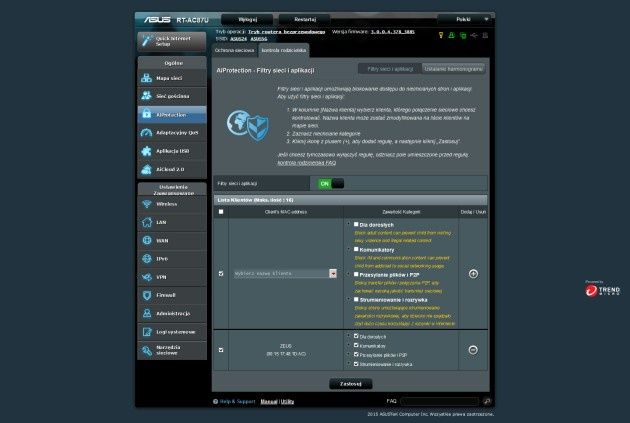Uncheck Przesyłanie plików i P2P in ZEUS row

pyautogui.click(x=356, y=354)
